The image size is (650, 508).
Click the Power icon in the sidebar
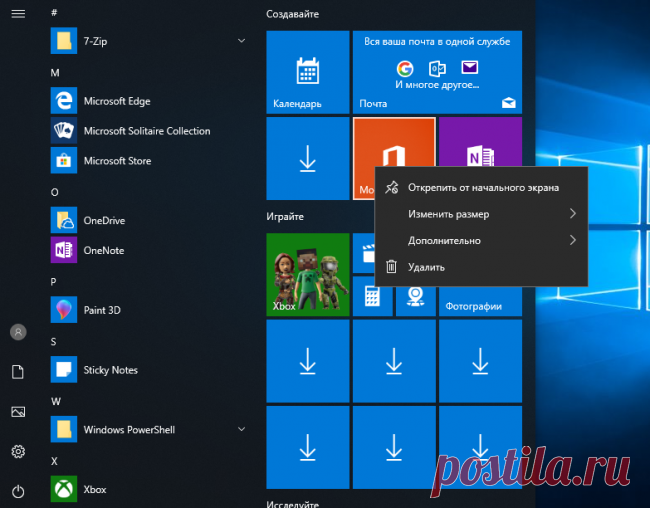(x=18, y=491)
